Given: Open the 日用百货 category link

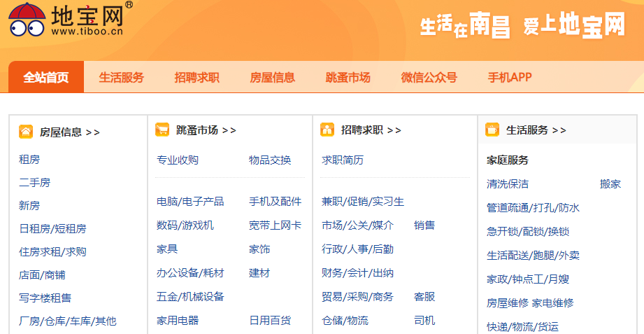Looking at the screenshot, I should [x=270, y=320].
